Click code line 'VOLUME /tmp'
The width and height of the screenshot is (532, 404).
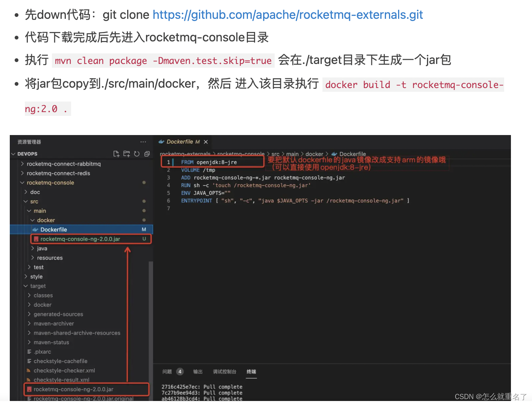pos(198,170)
